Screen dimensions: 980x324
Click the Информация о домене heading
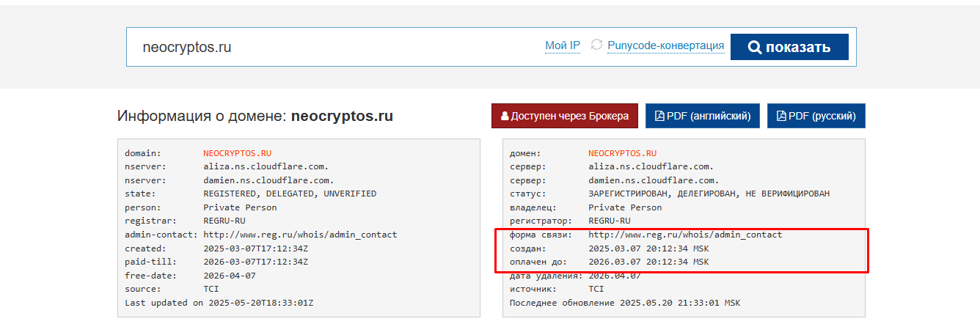(x=255, y=116)
